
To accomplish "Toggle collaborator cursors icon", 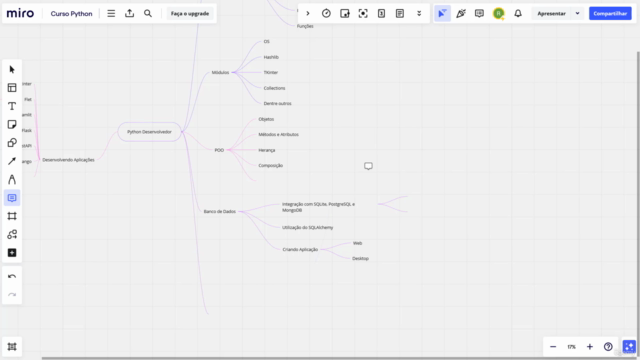I will pyautogui.click(x=442, y=13).
